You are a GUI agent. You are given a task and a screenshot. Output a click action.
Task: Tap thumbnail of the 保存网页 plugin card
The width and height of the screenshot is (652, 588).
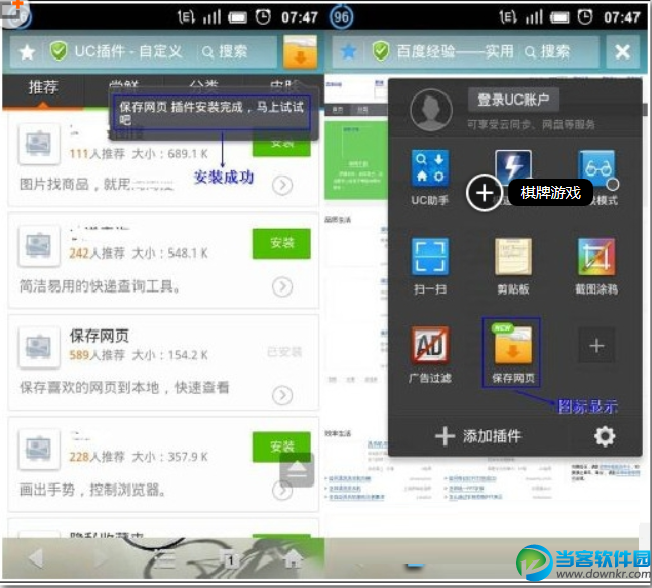39,348
